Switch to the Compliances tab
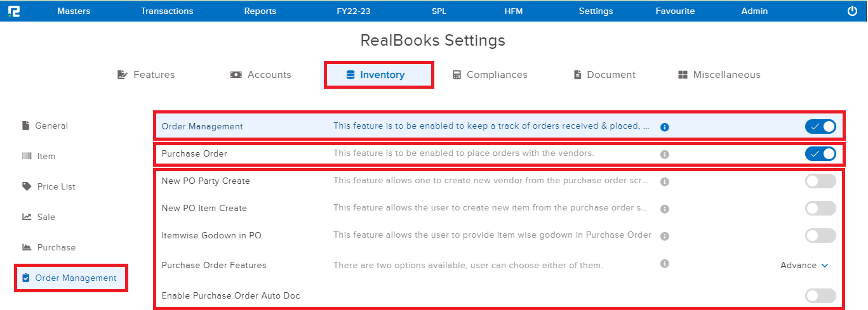This screenshot has height=310, width=868. 490,75
